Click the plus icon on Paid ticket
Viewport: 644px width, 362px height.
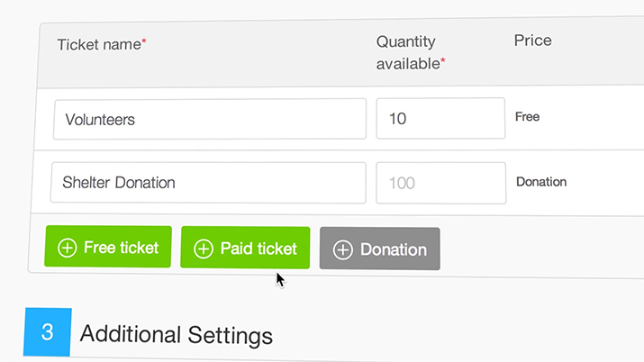click(204, 249)
